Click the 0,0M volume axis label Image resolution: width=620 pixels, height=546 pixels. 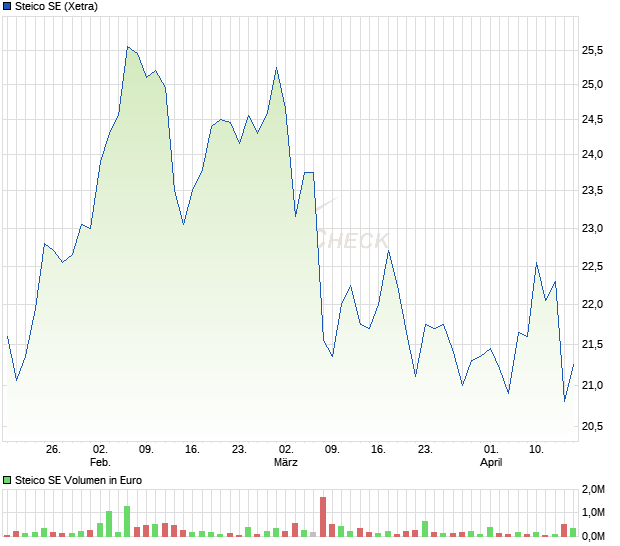pyautogui.click(x=593, y=536)
